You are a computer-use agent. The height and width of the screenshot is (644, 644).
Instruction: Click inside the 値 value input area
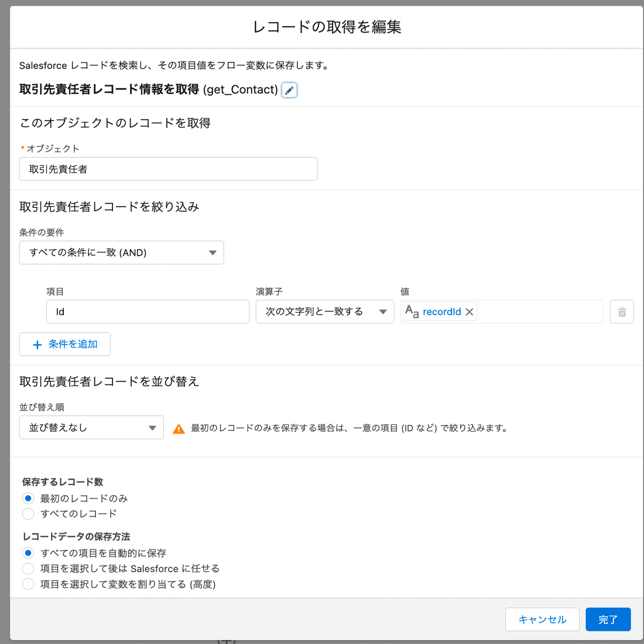(x=538, y=311)
